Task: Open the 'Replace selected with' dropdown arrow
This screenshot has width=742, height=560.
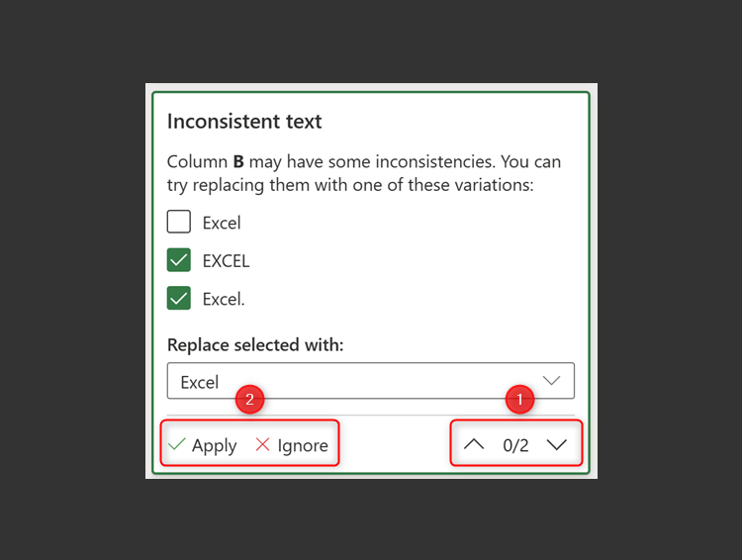Action: 552,381
